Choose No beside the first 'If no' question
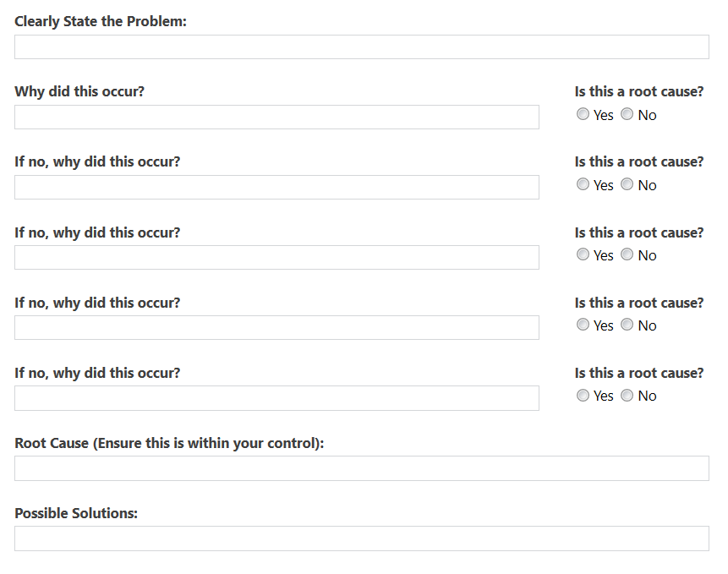728x574 pixels. 627,184
